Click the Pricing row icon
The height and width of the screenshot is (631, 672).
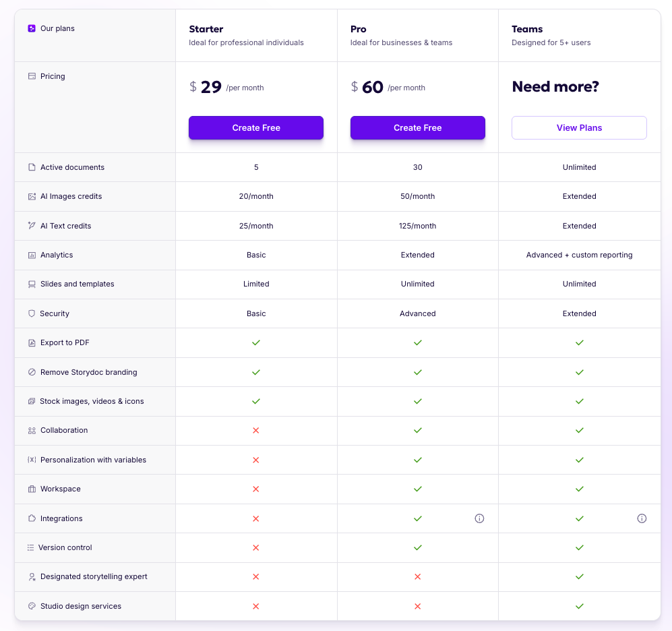click(x=32, y=76)
